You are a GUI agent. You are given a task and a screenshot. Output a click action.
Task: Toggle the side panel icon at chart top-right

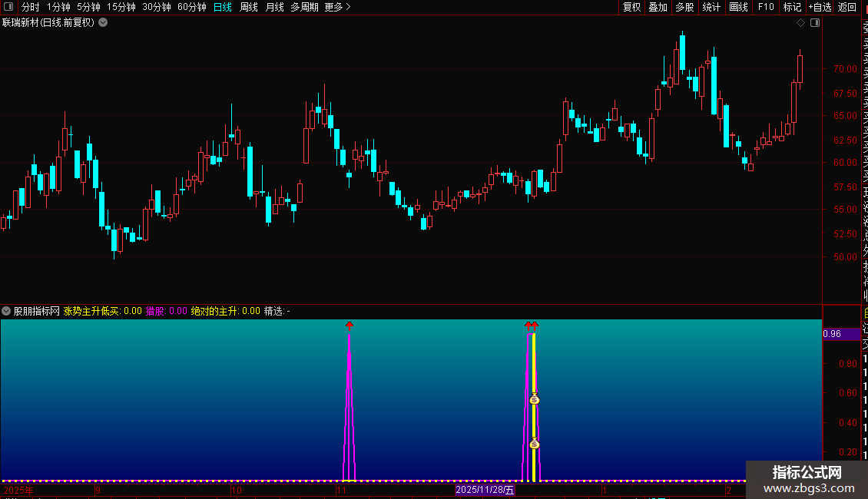(x=815, y=23)
